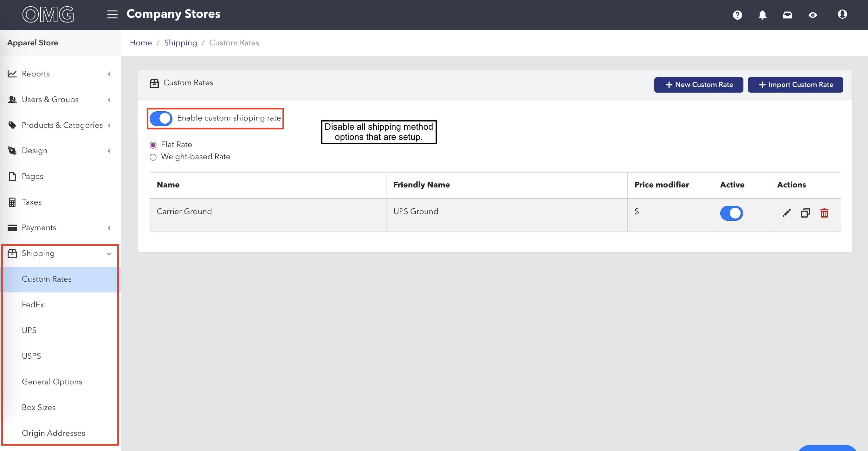Viewport: 868px width, 451px height.
Task: Click the Products & Categories tag icon
Action: click(12, 125)
